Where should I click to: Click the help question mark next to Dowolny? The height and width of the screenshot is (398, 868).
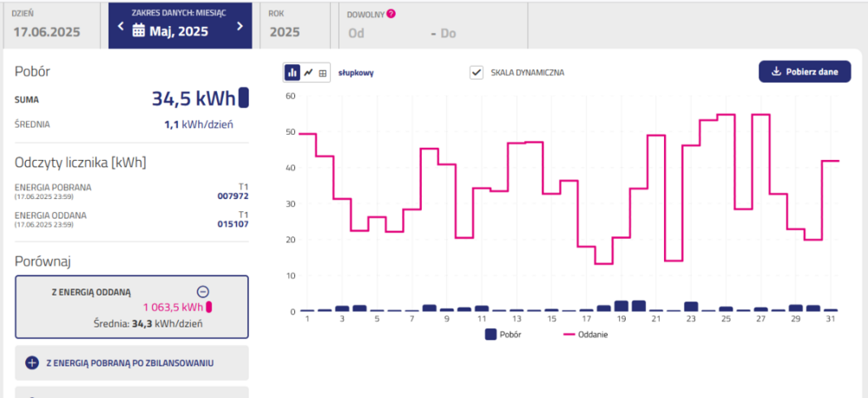click(391, 14)
